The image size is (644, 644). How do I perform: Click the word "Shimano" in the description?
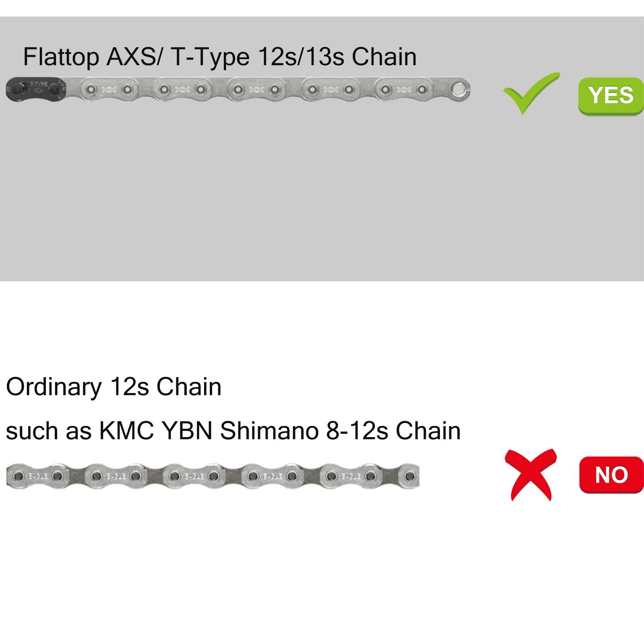click(x=269, y=431)
